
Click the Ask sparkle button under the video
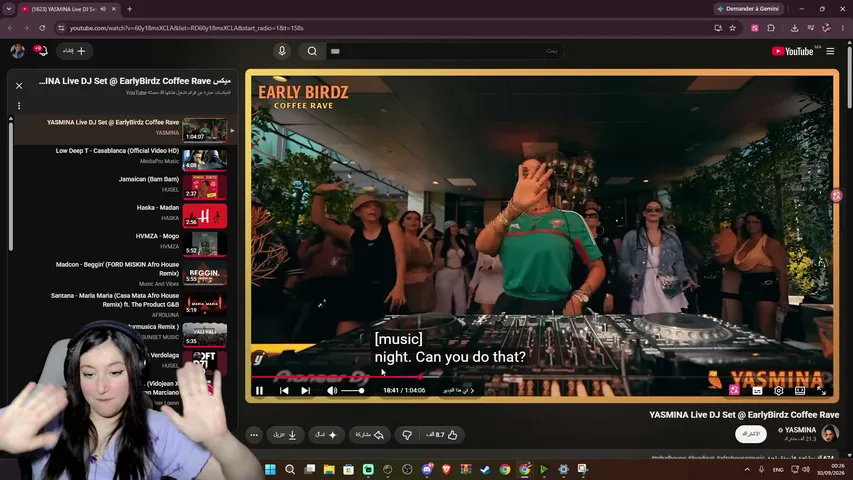point(326,435)
